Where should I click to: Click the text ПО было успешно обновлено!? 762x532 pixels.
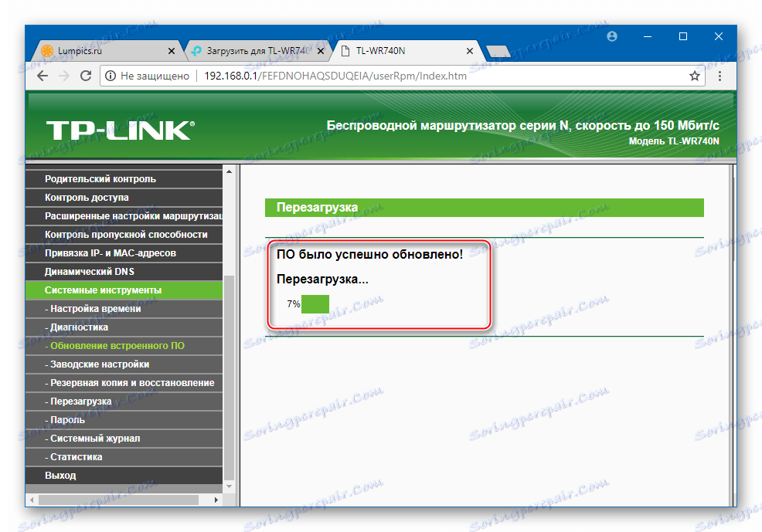(369, 254)
